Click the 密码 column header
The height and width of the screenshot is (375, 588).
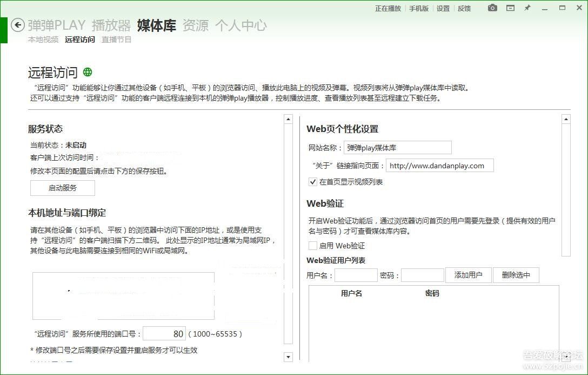pos(432,293)
